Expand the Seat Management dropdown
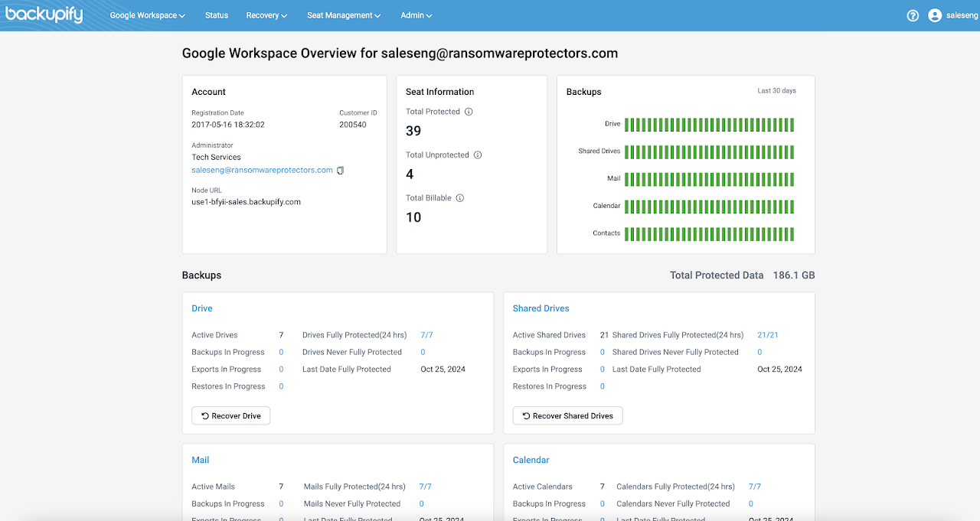Screen dimensions: 980x521 point(344,15)
